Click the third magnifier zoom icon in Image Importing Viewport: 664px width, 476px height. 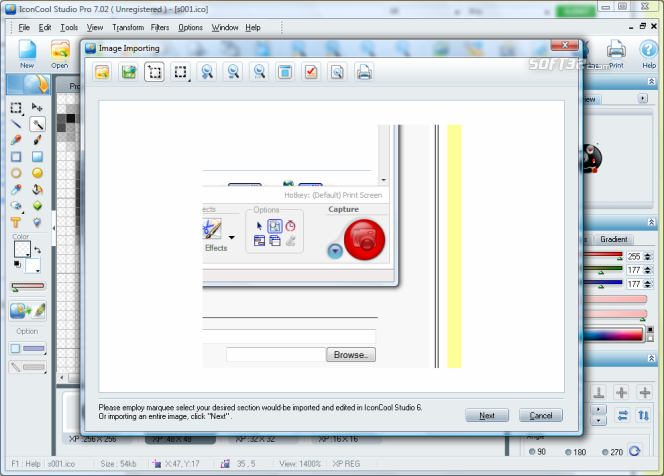point(259,72)
